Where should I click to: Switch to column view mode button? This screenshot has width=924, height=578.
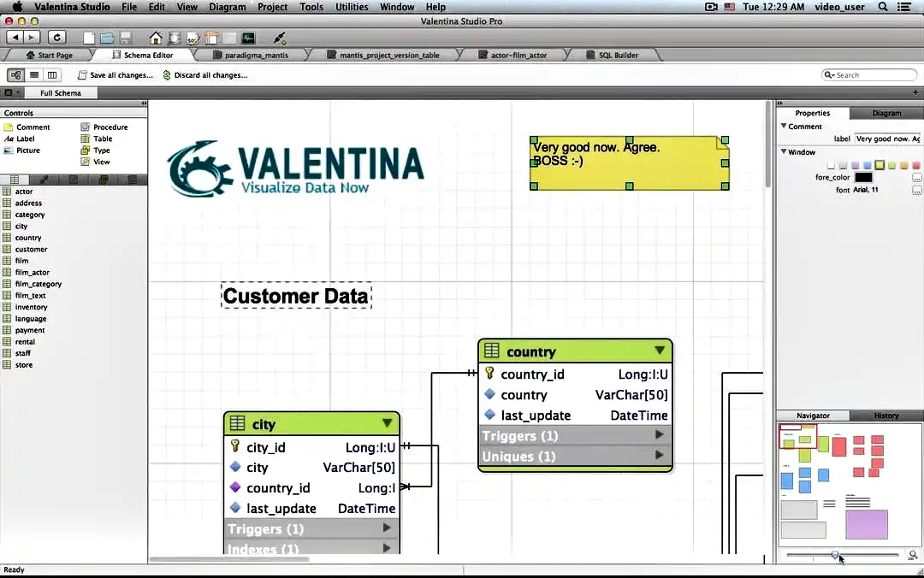coord(52,75)
